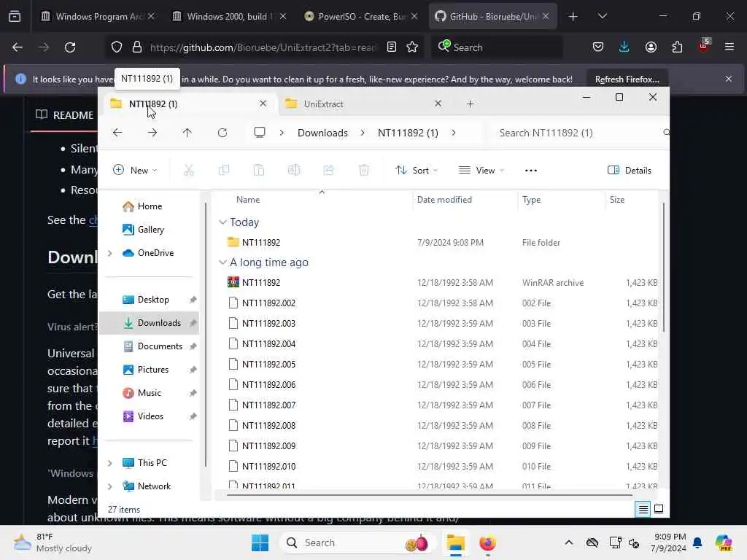747x560 pixels.
Task: Bookmark this page with the star icon
Action: tap(413, 47)
